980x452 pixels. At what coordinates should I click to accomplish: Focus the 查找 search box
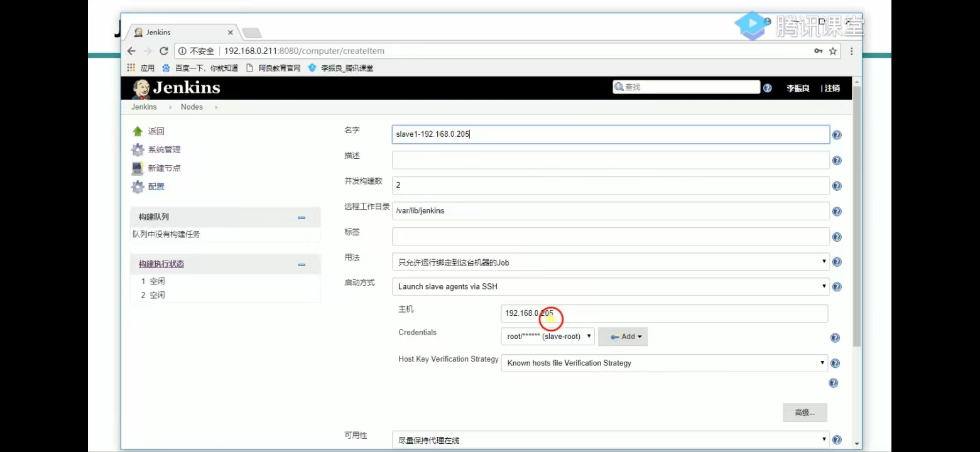pyautogui.click(x=686, y=87)
